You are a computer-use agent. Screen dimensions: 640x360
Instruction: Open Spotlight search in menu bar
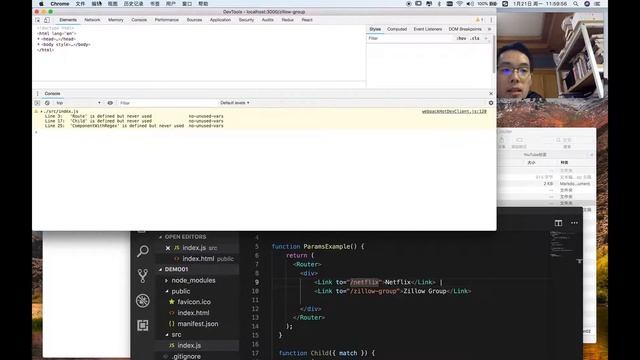[x=575, y=4]
